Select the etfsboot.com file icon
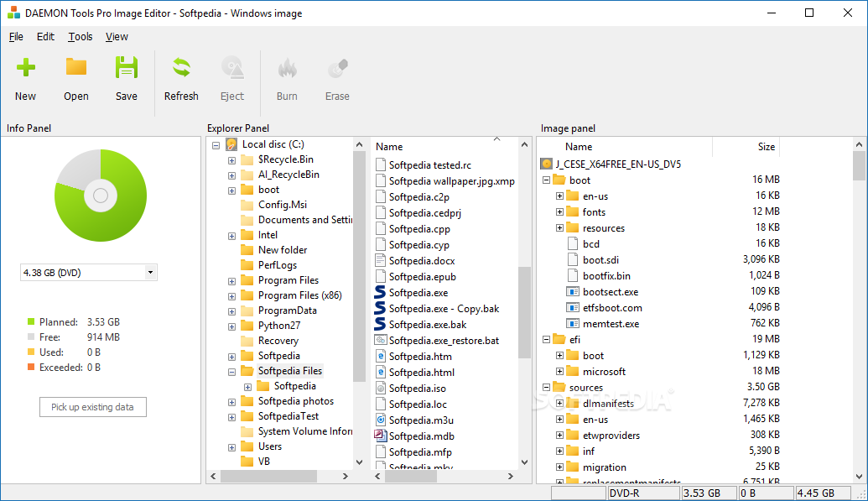The height and width of the screenshot is (501, 868). 573,308
